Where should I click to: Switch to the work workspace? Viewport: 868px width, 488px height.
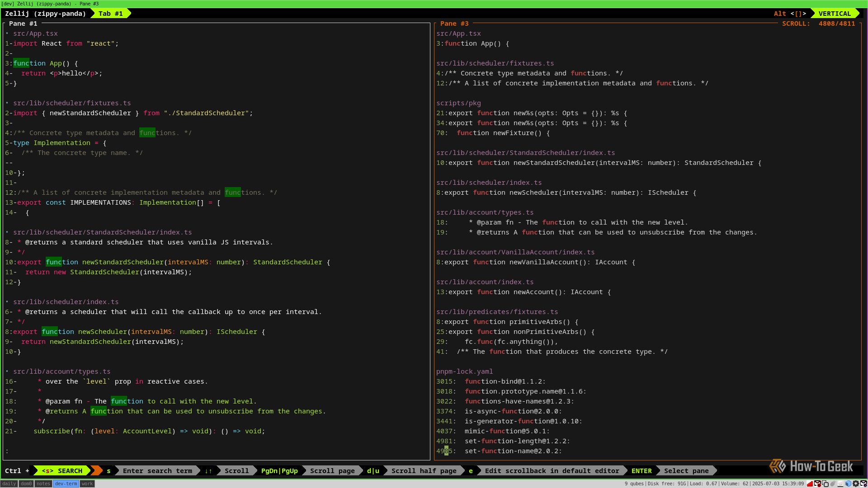pyautogui.click(x=87, y=483)
